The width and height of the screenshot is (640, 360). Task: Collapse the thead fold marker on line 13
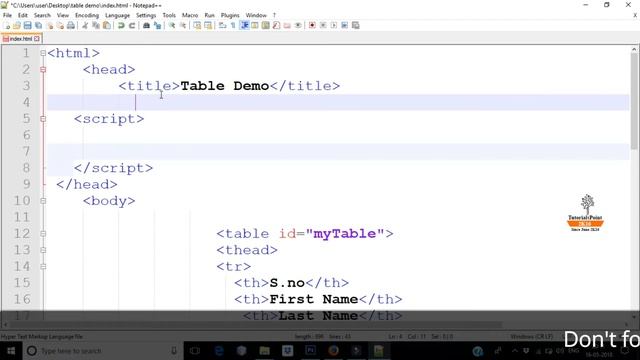pyautogui.click(x=43, y=250)
